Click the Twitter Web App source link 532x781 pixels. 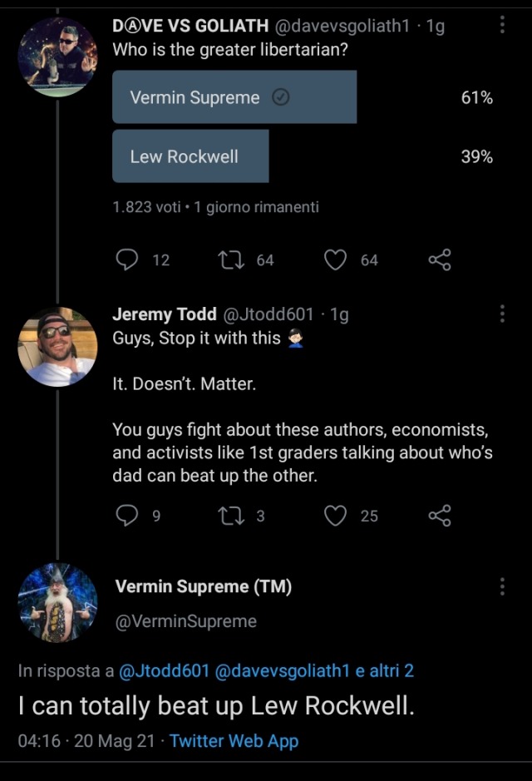coord(234,741)
